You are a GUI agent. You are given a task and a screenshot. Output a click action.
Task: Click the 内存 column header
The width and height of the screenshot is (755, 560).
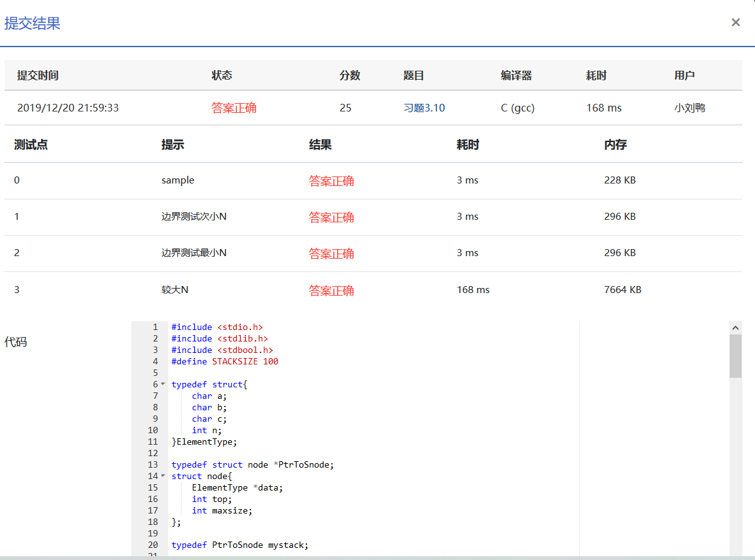[x=615, y=145]
